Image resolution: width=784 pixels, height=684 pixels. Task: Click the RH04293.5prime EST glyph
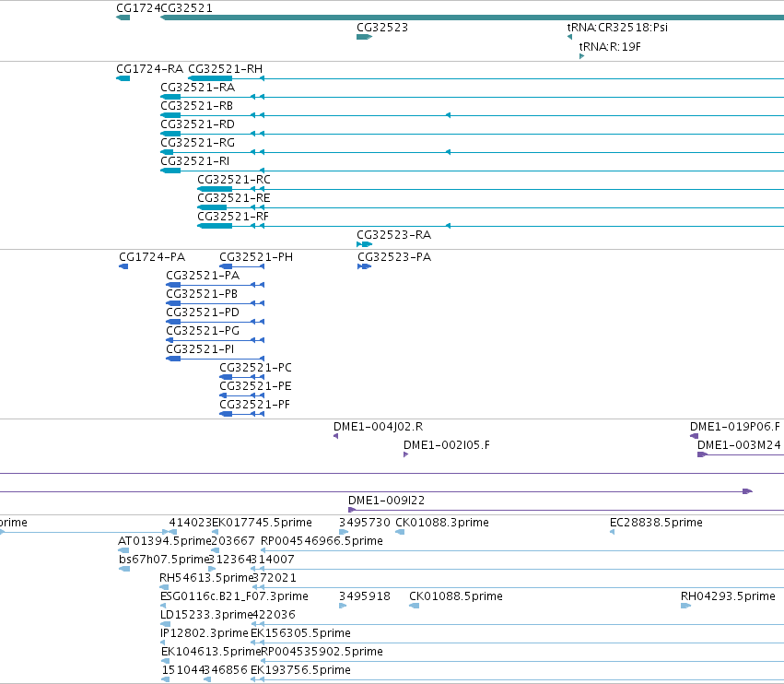(x=686, y=606)
